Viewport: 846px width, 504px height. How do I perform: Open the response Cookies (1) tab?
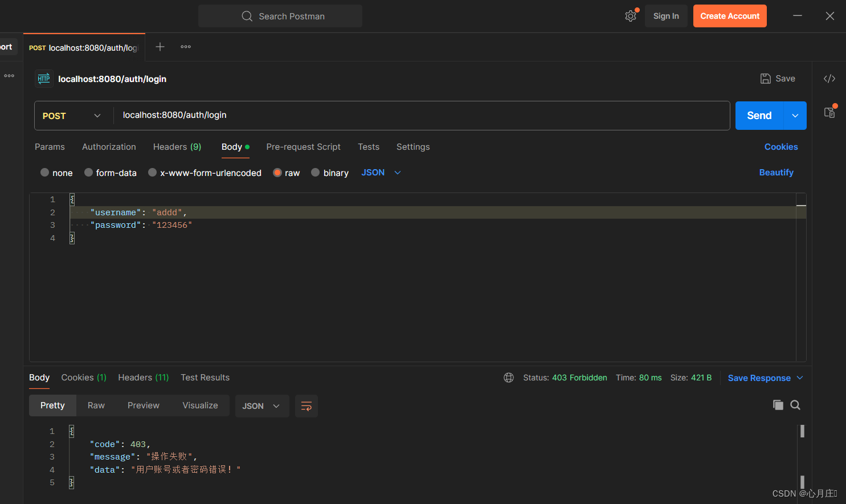pos(84,378)
